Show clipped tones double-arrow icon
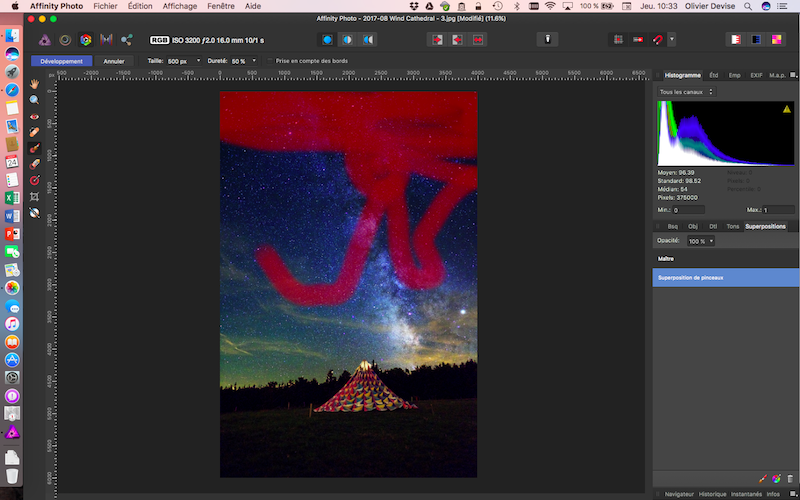Screen dimensions: 800x500 478,40
